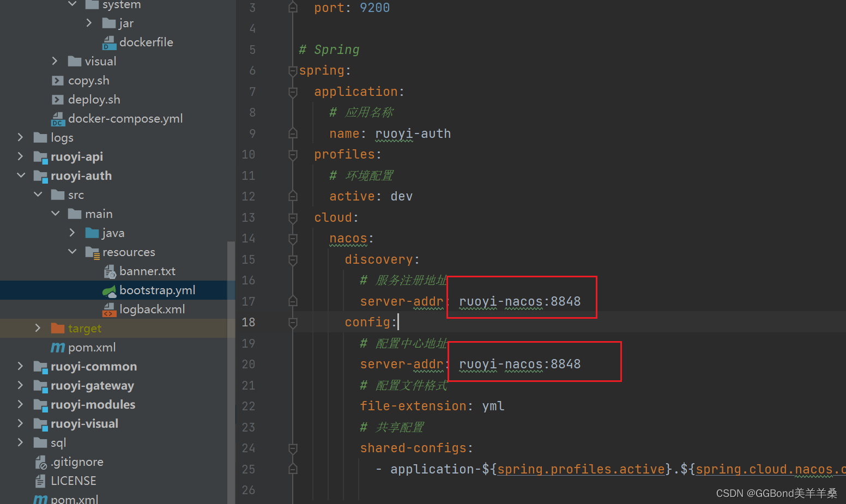This screenshot has height=504, width=846.
Task: Select the bootstrap.yml Spring file
Action: click(157, 290)
